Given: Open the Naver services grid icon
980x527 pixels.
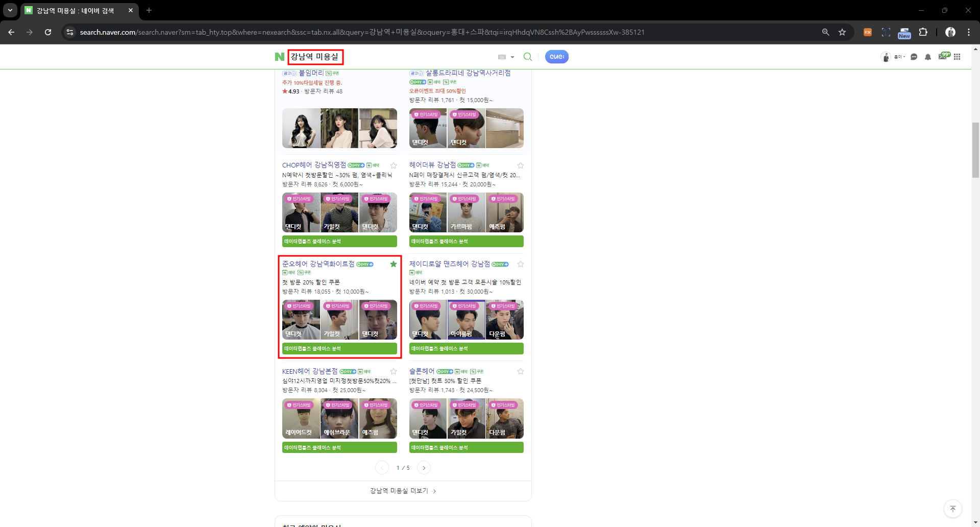Looking at the screenshot, I should point(957,57).
